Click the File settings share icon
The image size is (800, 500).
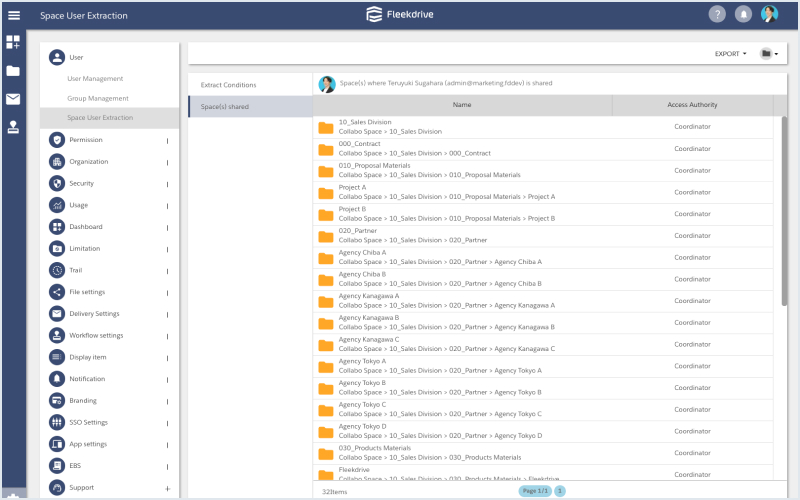[x=57, y=292]
